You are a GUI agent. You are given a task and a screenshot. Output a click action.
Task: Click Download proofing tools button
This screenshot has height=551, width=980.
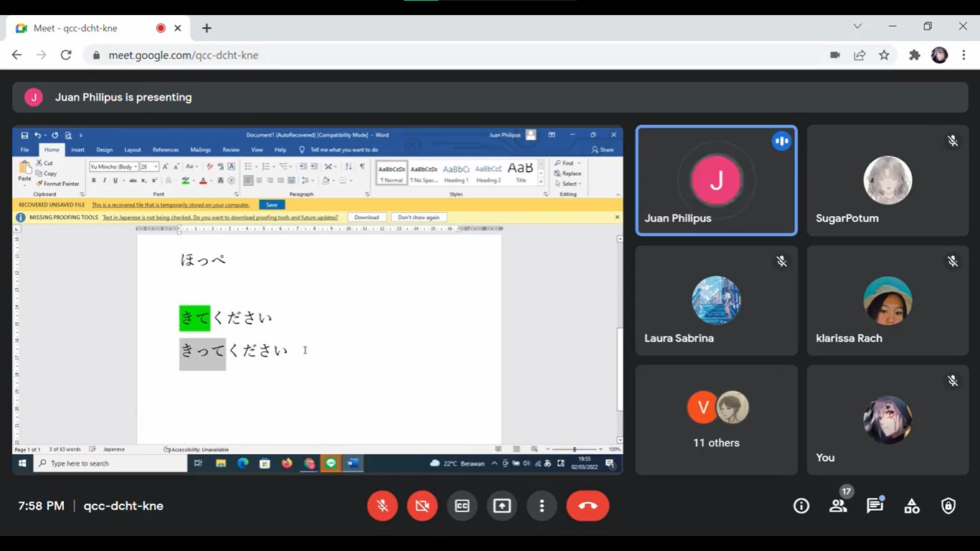[x=367, y=217]
